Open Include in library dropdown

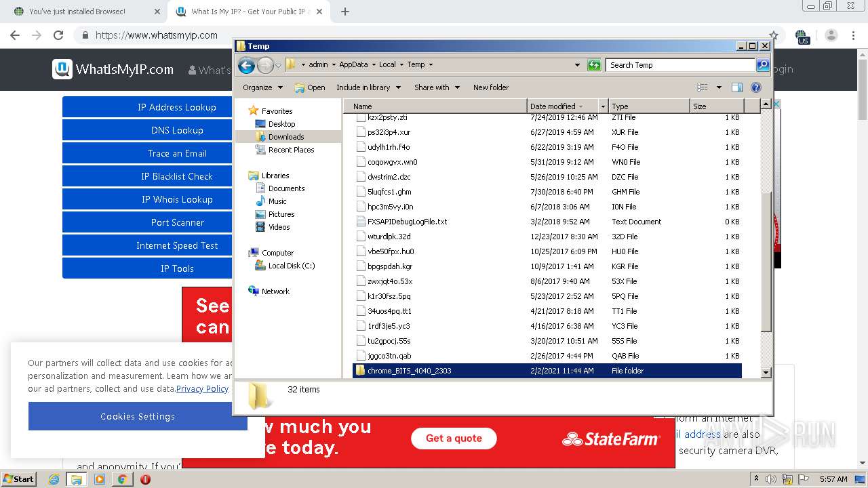(369, 87)
